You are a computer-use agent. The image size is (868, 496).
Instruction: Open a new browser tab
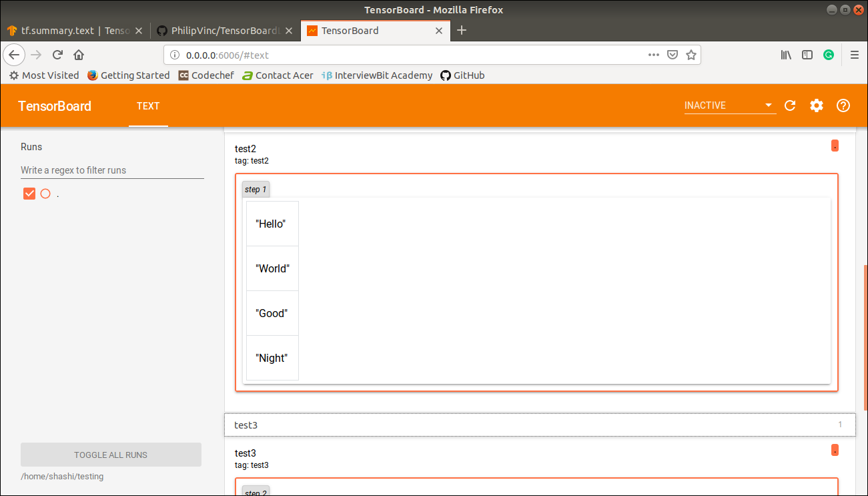click(x=462, y=30)
